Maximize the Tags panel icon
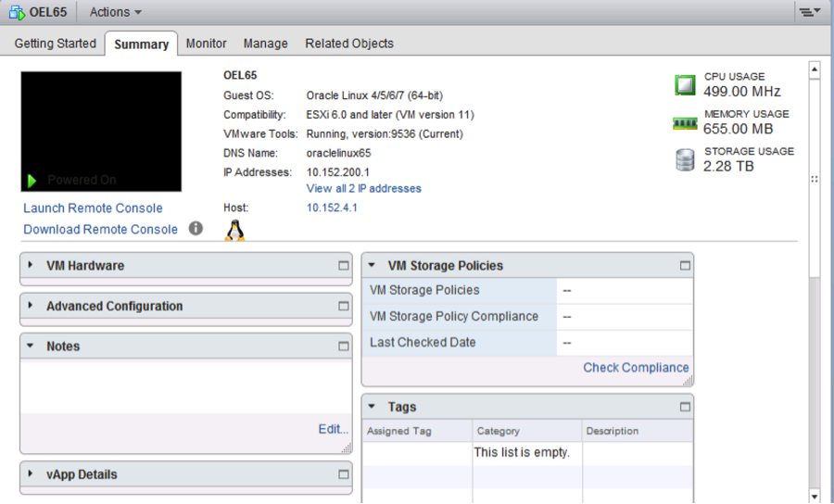834x504 pixels. point(685,407)
